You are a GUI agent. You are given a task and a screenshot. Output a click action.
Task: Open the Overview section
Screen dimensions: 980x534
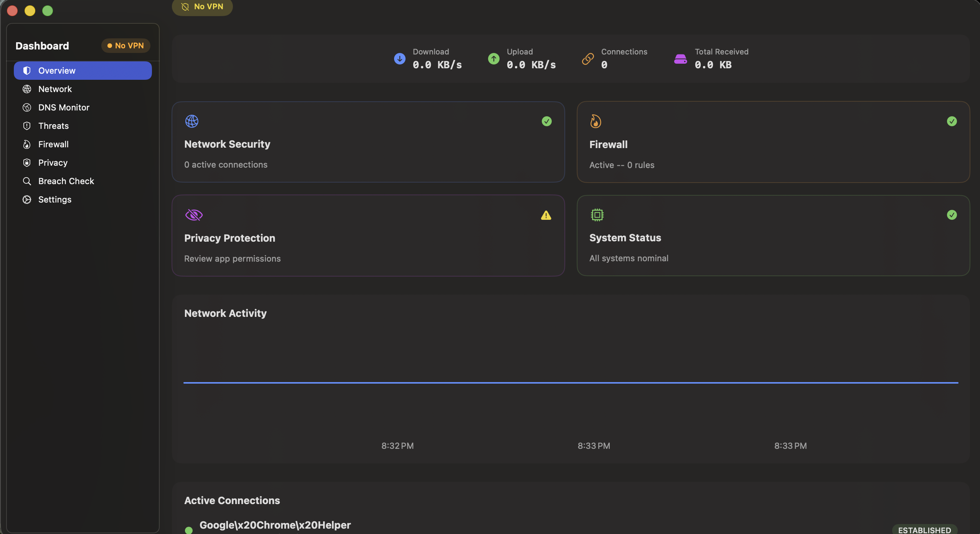[x=83, y=71]
